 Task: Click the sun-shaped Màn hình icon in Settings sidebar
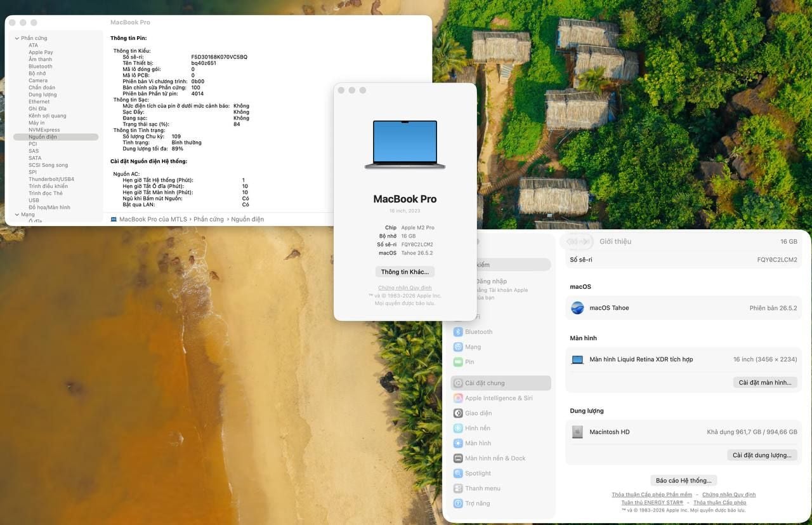pos(458,443)
